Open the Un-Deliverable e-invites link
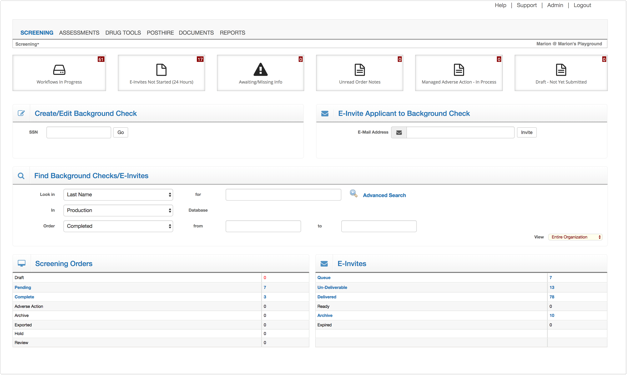627x376 pixels. point(332,287)
